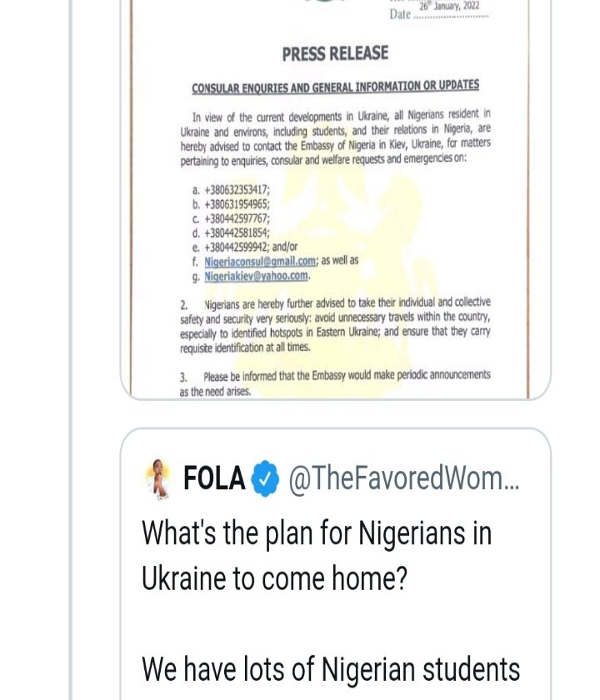Tap paragraph 2 about safety and security
The image size is (600, 700).
pos(335,324)
